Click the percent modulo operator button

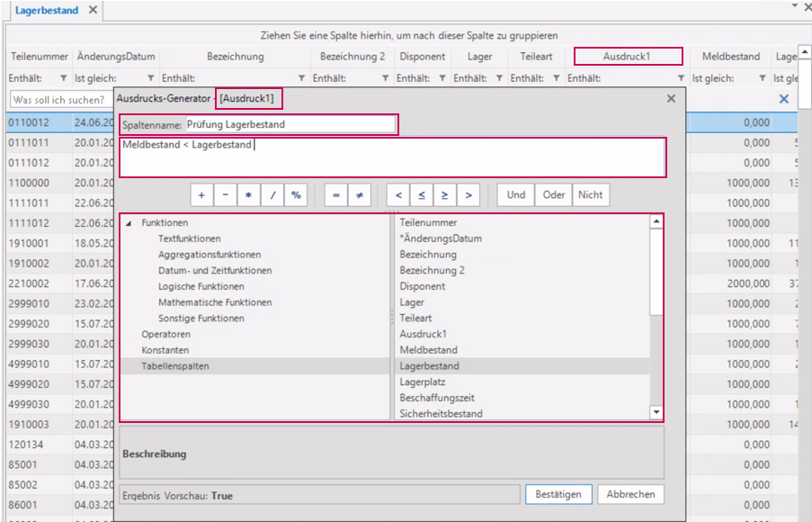(x=295, y=195)
